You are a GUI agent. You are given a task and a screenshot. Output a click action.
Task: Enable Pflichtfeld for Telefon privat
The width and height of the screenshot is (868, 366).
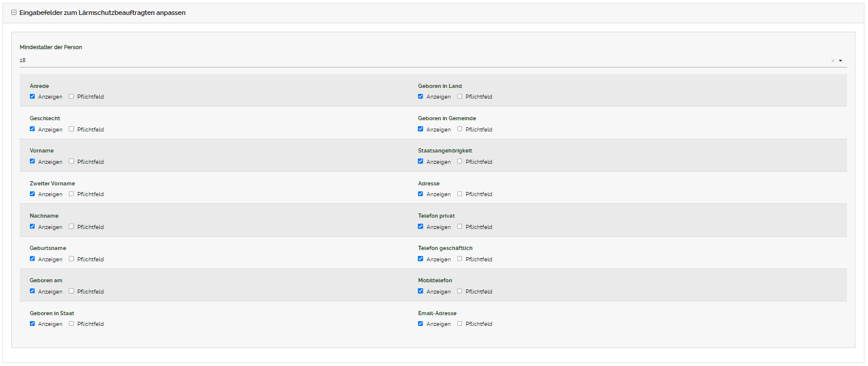point(460,227)
